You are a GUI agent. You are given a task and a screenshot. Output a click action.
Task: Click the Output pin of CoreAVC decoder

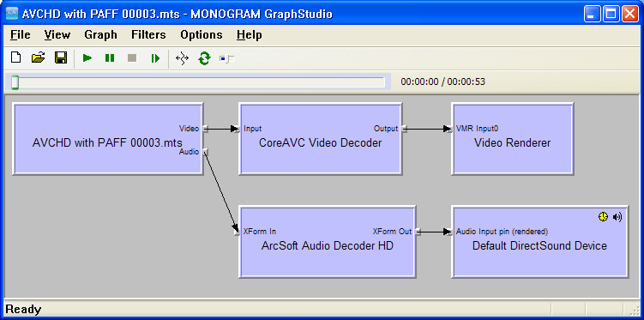[x=404, y=129]
